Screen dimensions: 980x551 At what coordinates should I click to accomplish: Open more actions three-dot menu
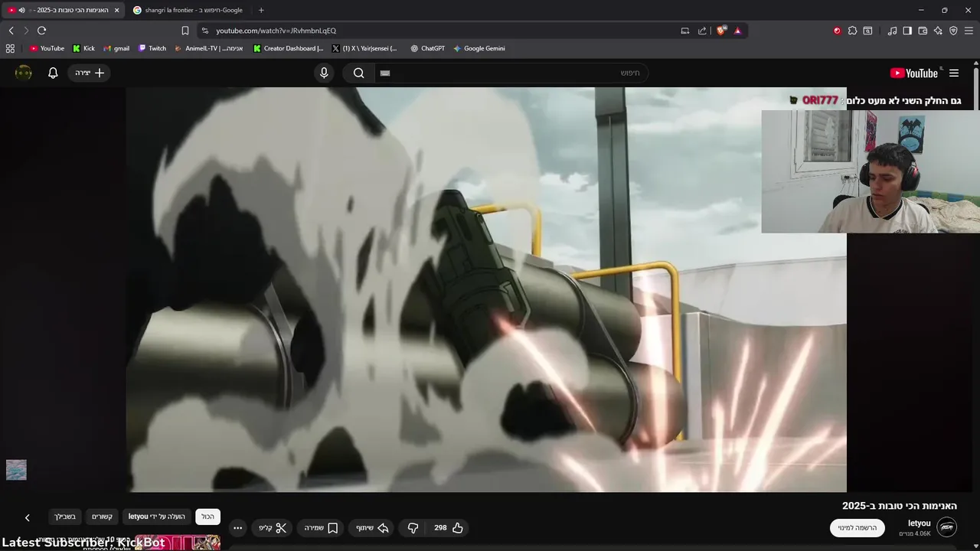click(x=237, y=528)
